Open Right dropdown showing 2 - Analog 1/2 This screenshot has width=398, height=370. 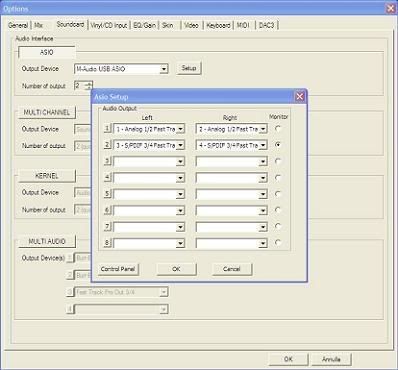232,129
